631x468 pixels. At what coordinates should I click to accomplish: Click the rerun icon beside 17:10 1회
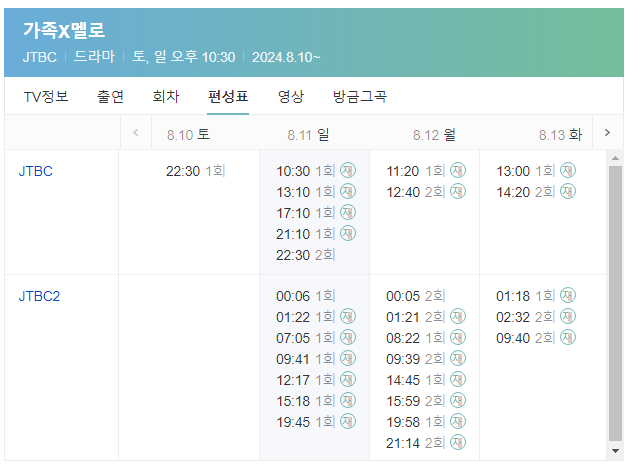(x=348, y=212)
